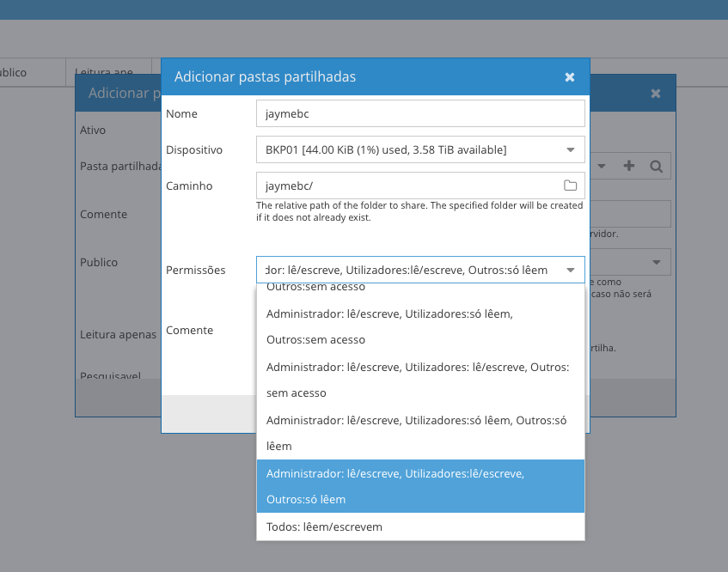This screenshot has width=728, height=572.
Task: Select option Utilizadores:só lêem, Outros:só lêem
Action: 419,433
